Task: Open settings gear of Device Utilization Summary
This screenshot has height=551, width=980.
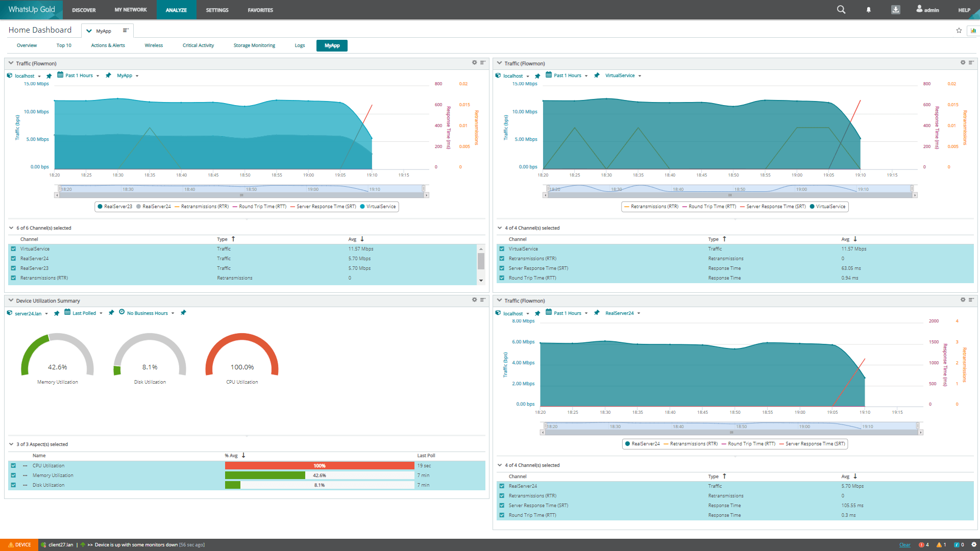Action: coord(474,300)
